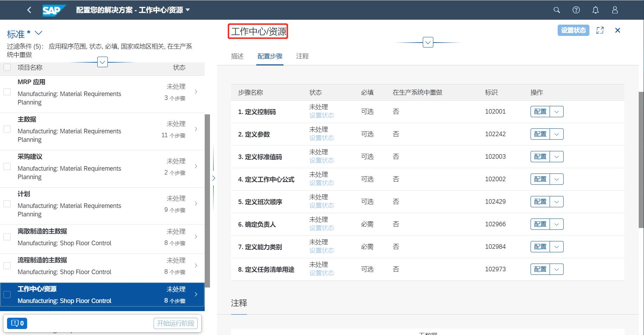644x335 pixels.
Task: Open the help icon in the top bar
Action: point(576,10)
